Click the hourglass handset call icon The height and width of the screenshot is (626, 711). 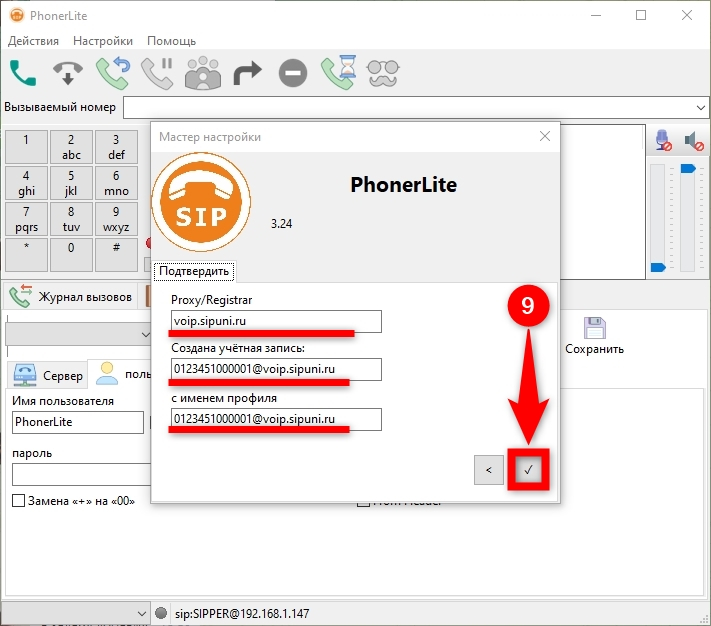(x=338, y=73)
